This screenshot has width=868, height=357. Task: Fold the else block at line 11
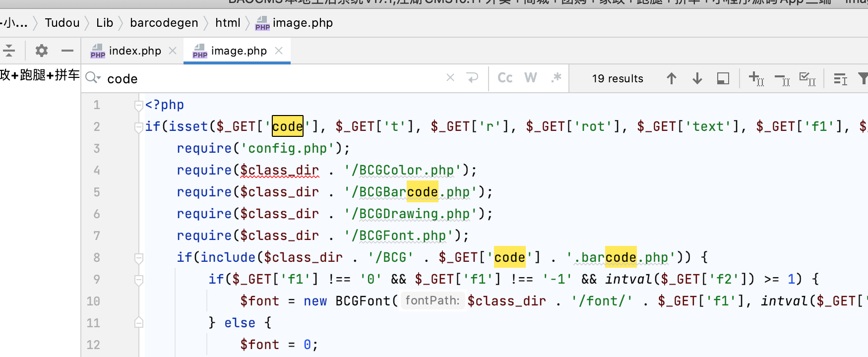139,323
